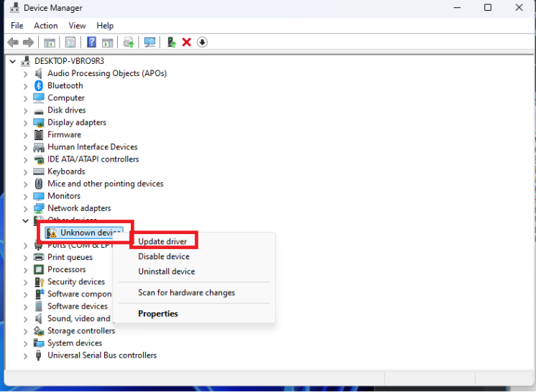Click the red X uninstall device icon
The height and width of the screenshot is (392, 536).
[x=187, y=42]
